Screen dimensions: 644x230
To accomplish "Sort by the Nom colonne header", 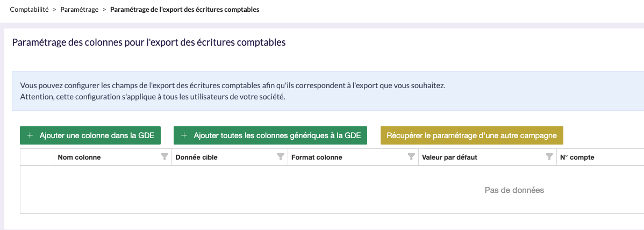I will 79,157.
